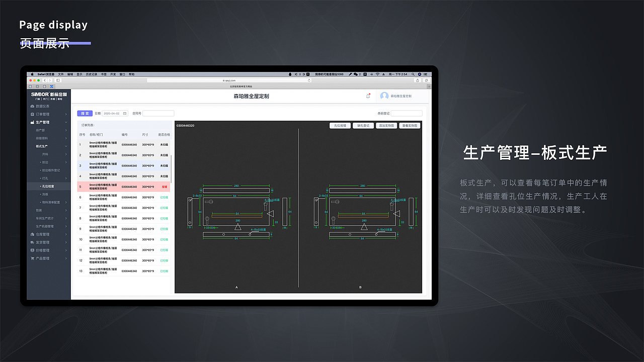Switch to drawing view B
Screen dimensions: 644x362
click(x=360, y=287)
